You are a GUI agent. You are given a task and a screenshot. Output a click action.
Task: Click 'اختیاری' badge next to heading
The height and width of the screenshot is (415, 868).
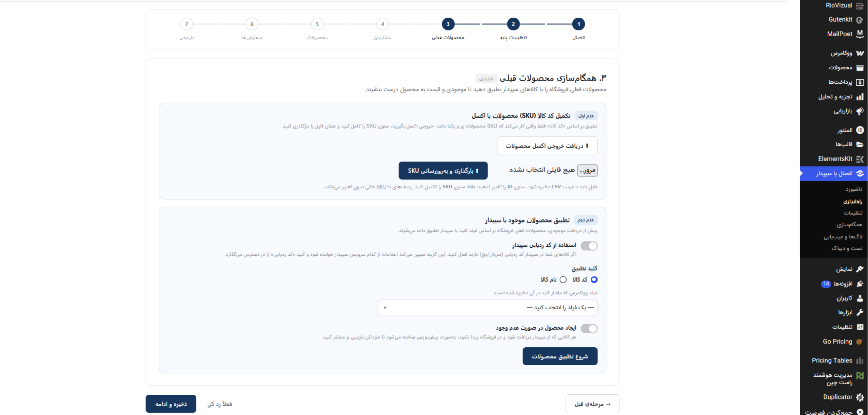click(x=486, y=79)
